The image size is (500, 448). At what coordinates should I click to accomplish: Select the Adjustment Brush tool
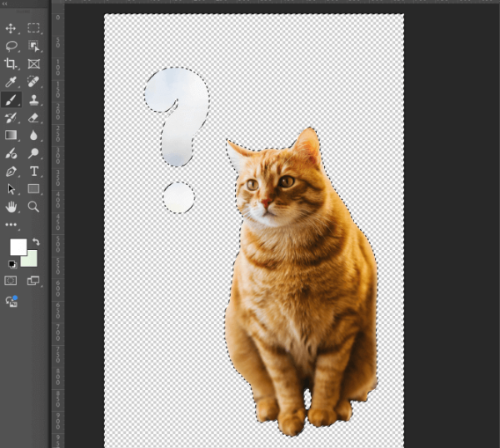[11, 153]
